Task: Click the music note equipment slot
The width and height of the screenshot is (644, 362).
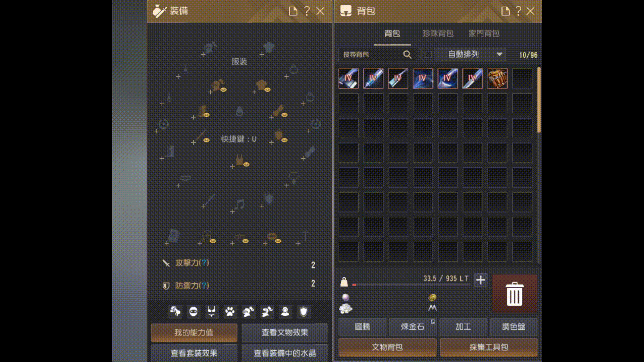Action: click(239, 204)
